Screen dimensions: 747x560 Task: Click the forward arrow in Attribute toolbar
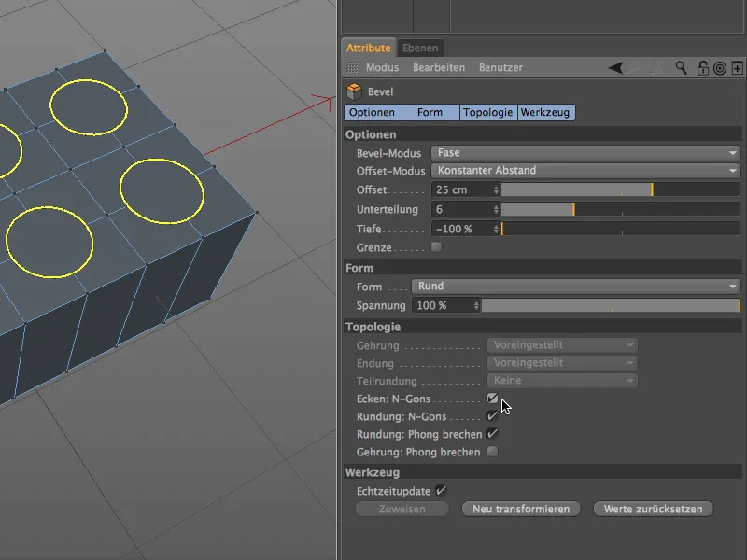click(x=633, y=68)
